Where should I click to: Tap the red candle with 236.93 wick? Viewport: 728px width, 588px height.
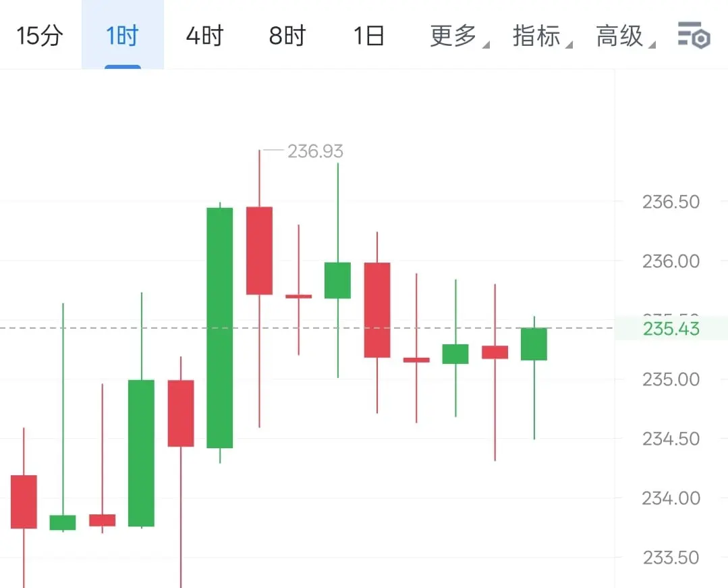259,251
